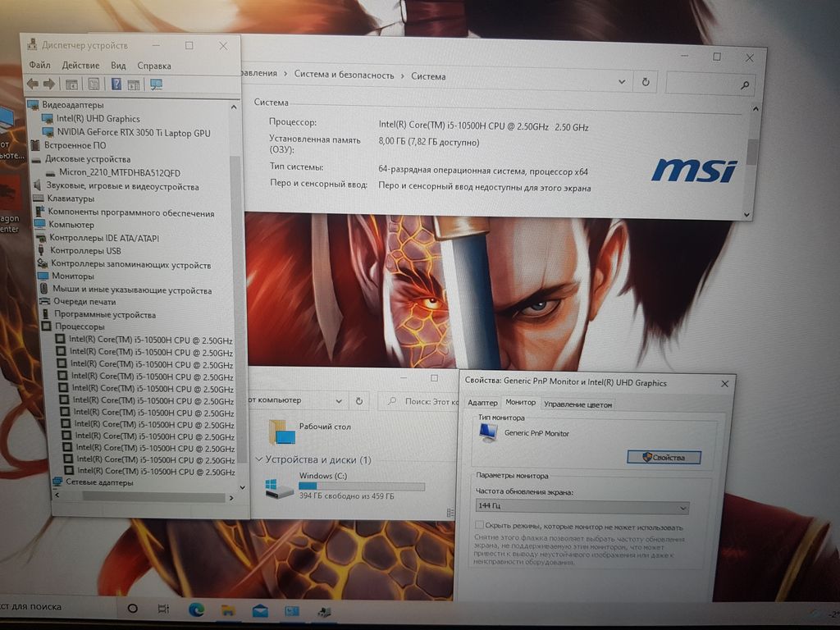Click the left arrow of Device Manager's horizontal scrollbar
Image resolution: width=840 pixels, height=630 pixels.
(x=58, y=495)
